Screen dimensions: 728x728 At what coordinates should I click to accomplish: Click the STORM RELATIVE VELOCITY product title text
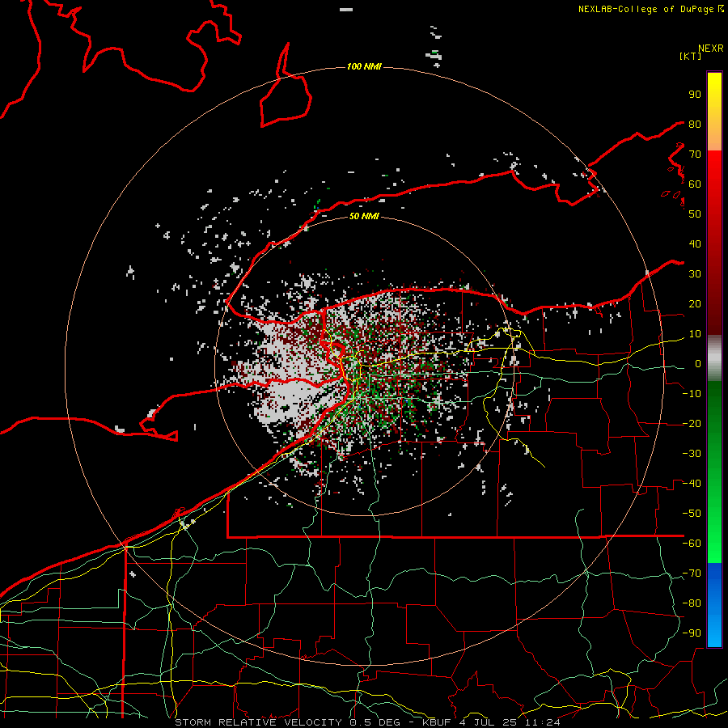pos(258,722)
